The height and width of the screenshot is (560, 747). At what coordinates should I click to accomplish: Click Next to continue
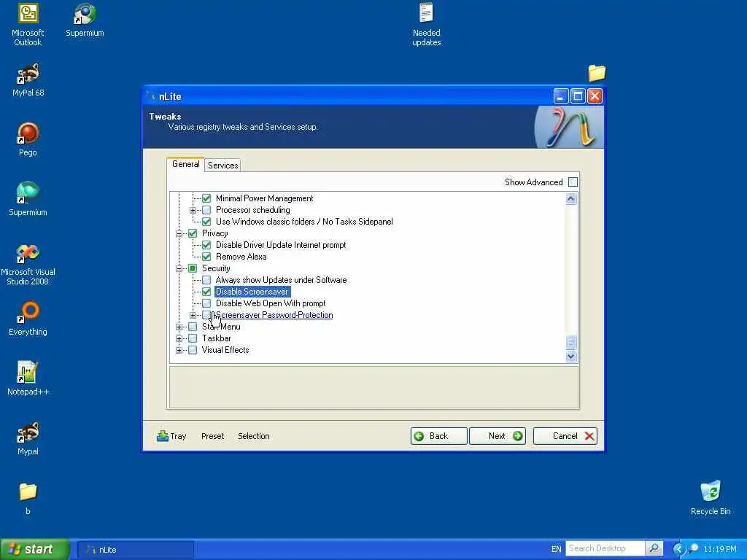[x=498, y=436]
